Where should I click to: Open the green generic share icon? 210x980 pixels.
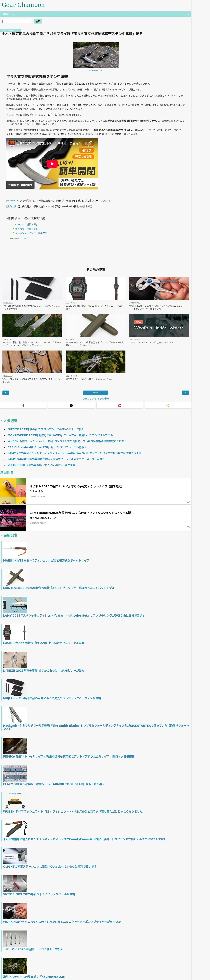[168, 406]
